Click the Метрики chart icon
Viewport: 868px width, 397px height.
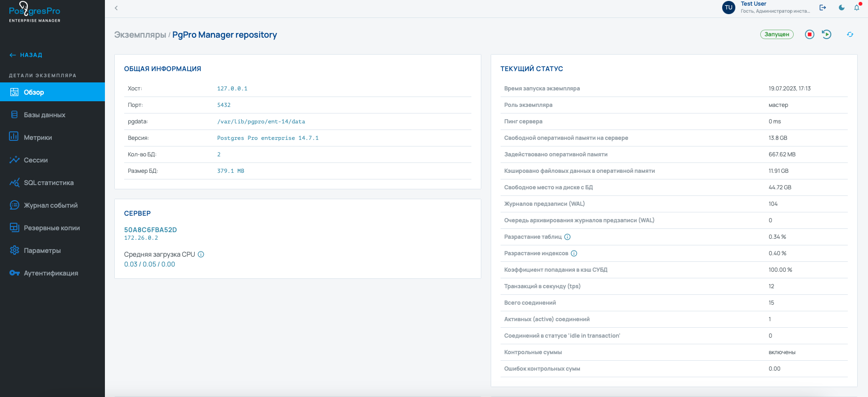(x=14, y=137)
